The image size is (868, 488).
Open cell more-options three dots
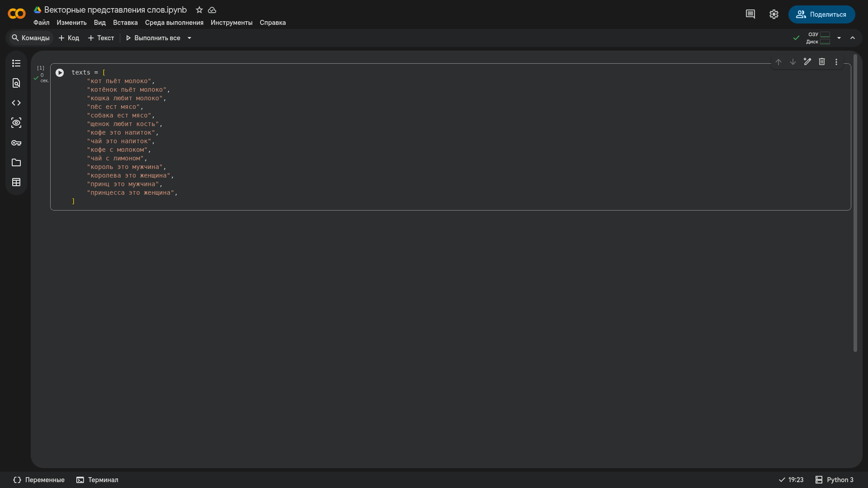coord(836,62)
